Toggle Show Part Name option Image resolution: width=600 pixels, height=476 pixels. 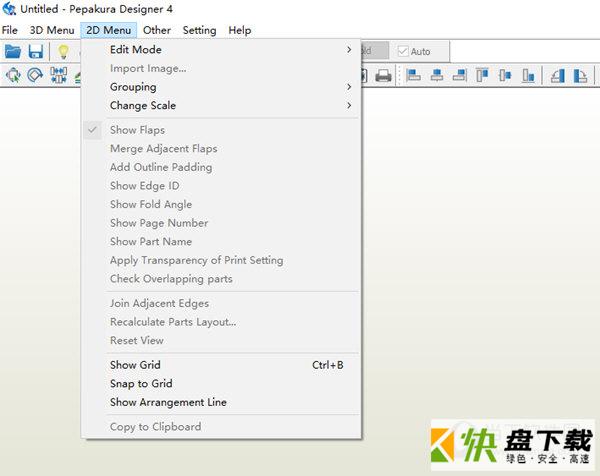[221, 242]
